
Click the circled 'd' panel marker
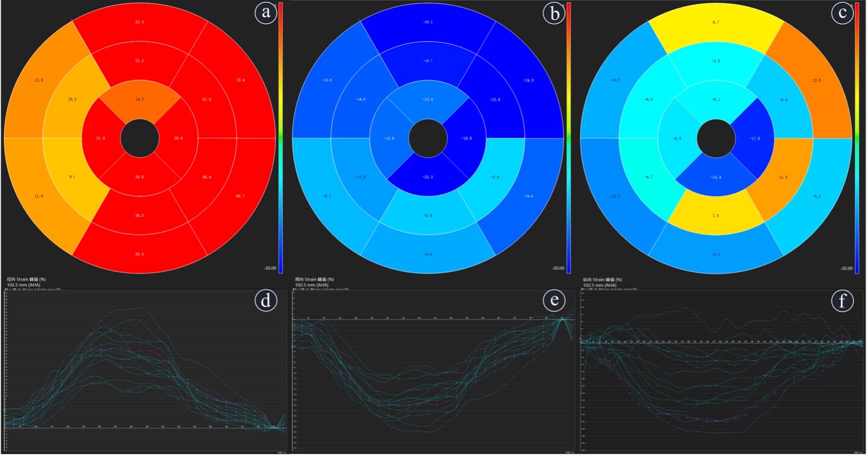pos(265,302)
